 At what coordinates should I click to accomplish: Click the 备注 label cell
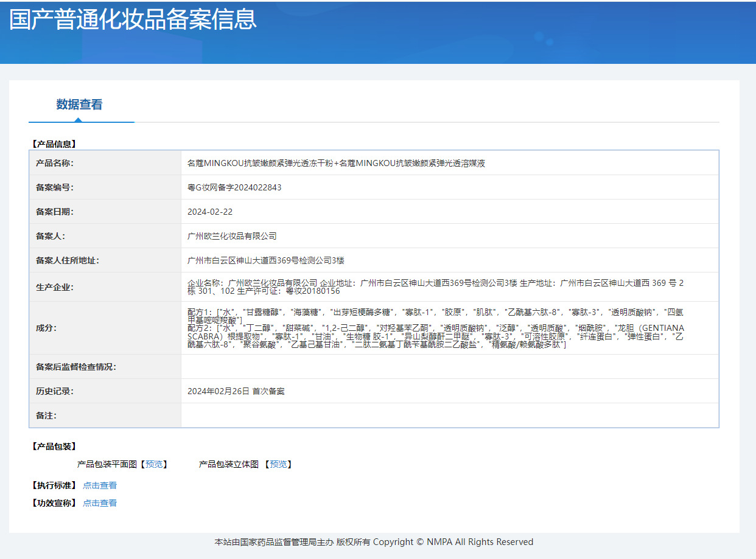[105, 415]
